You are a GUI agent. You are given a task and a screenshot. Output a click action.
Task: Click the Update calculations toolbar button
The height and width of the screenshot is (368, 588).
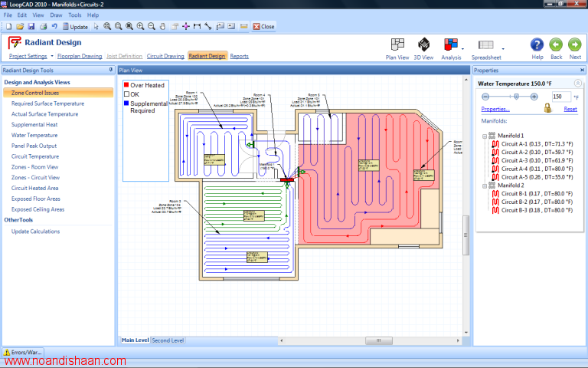[x=75, y=27]
